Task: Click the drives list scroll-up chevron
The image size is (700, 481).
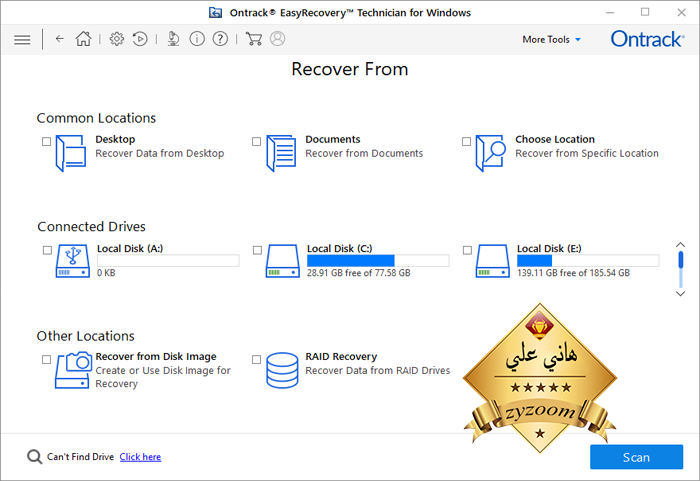Action: [680, 245]
